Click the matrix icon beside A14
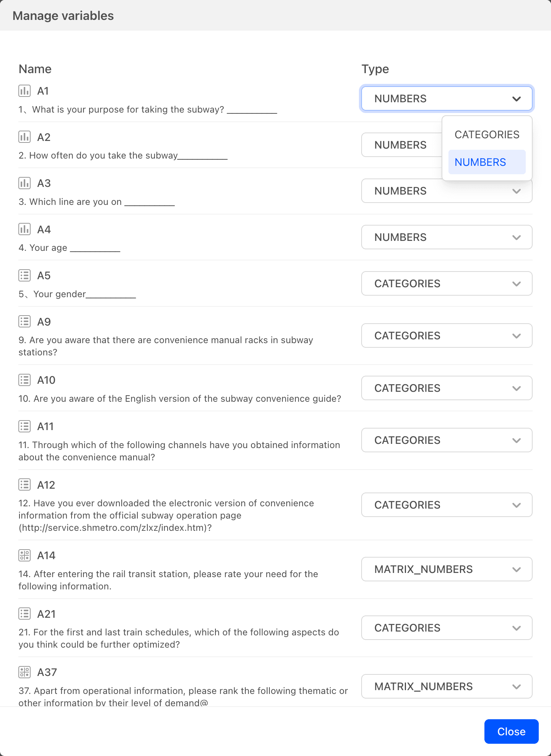Image resolution: width=551 pixels, height=756 pixels. [x=24, y=555]
